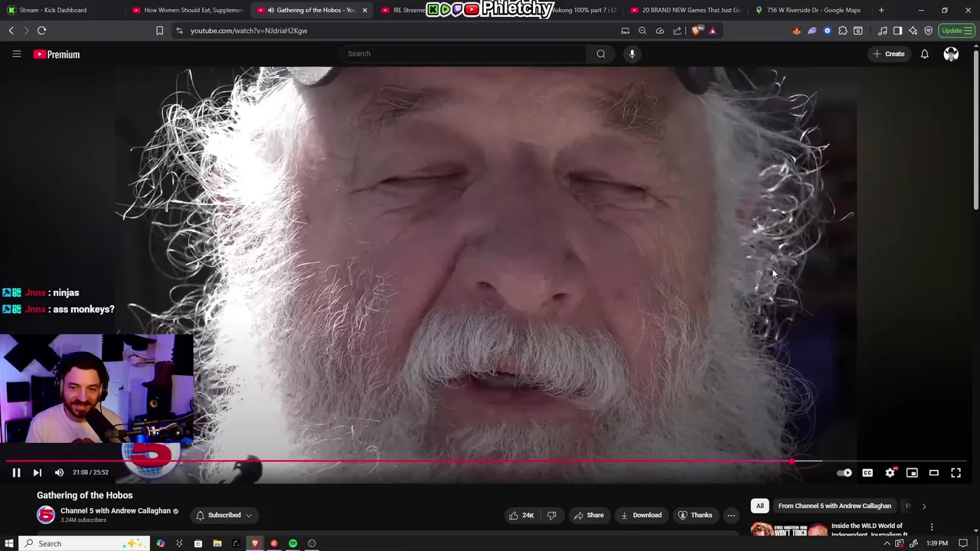Like the video with 24K likes
The image size is (980, 551).
pos(521,515)
